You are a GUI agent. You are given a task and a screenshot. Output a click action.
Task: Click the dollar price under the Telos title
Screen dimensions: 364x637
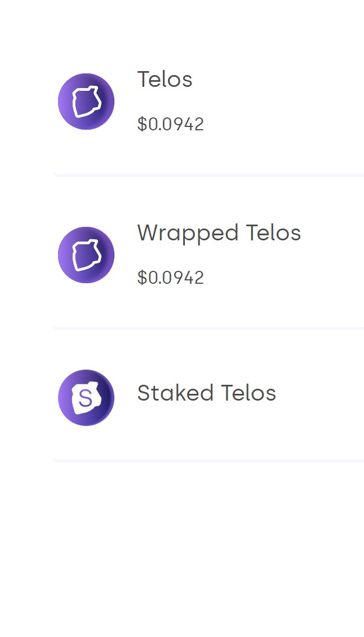170,124
